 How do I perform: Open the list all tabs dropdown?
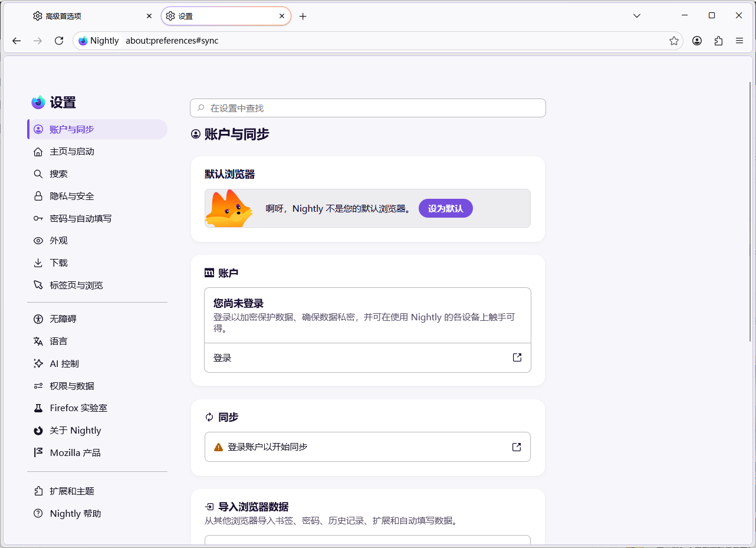[x=637, y=16]
